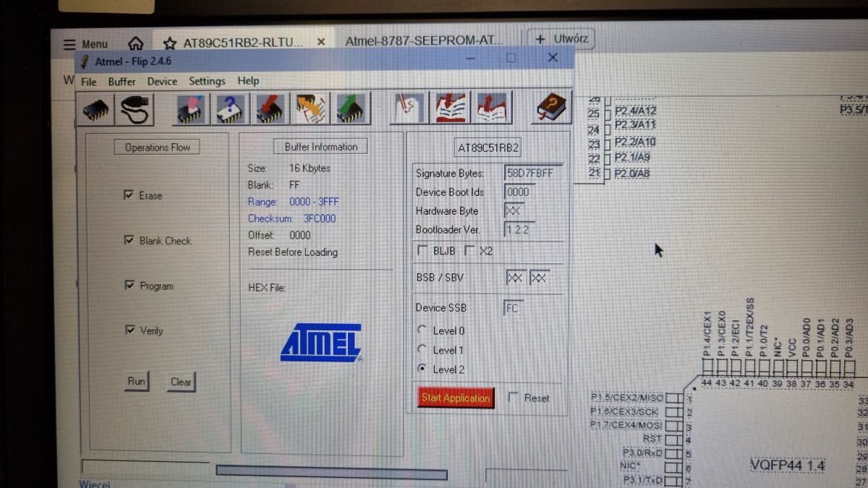Viewport: 868px width, 488px height.
Task: Click the Hardware Byte field
Action: click(514, 210)
